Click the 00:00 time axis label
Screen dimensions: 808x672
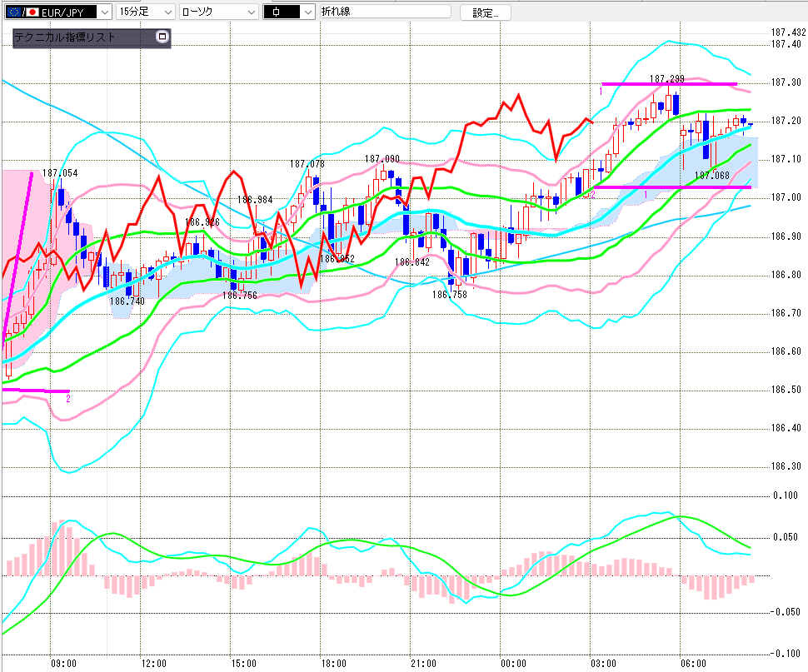(513, 664)
